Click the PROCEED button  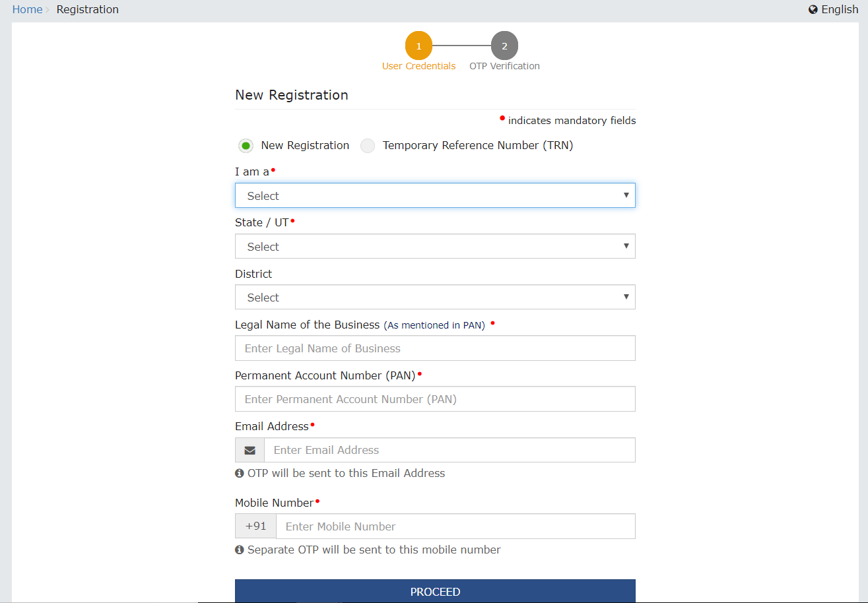click(x=435, y=591)
